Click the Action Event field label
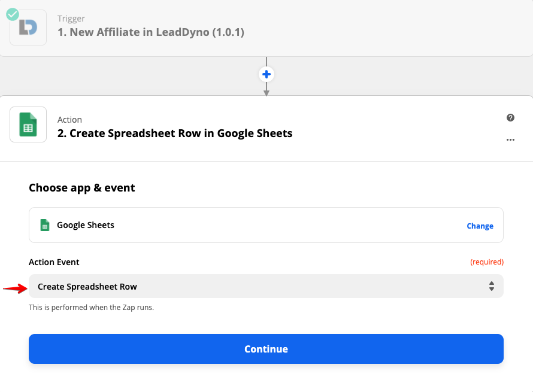The width and height of the screenshot is (533, 392). 54,262
